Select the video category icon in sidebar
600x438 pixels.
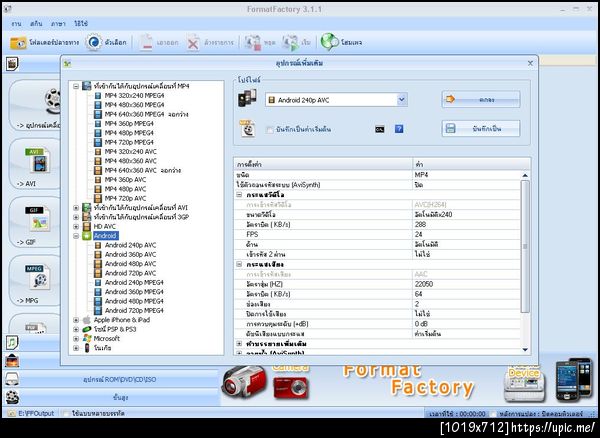click(12, 64)
